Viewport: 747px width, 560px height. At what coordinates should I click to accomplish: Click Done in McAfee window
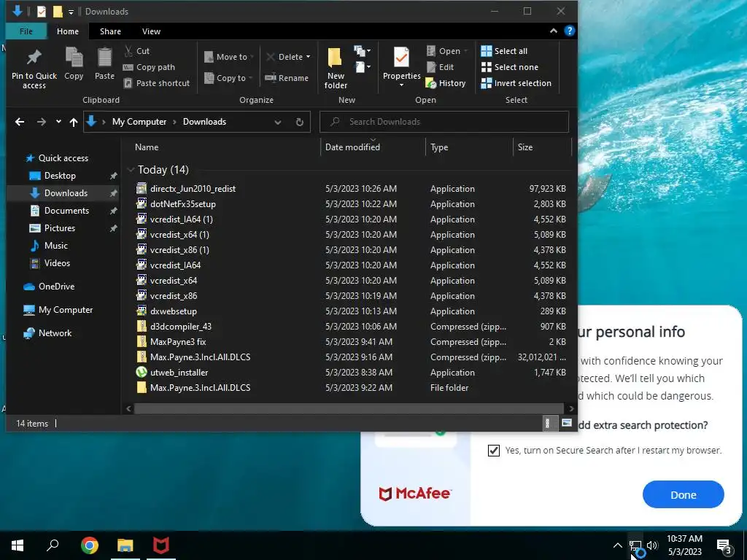[x=683, y=494]
